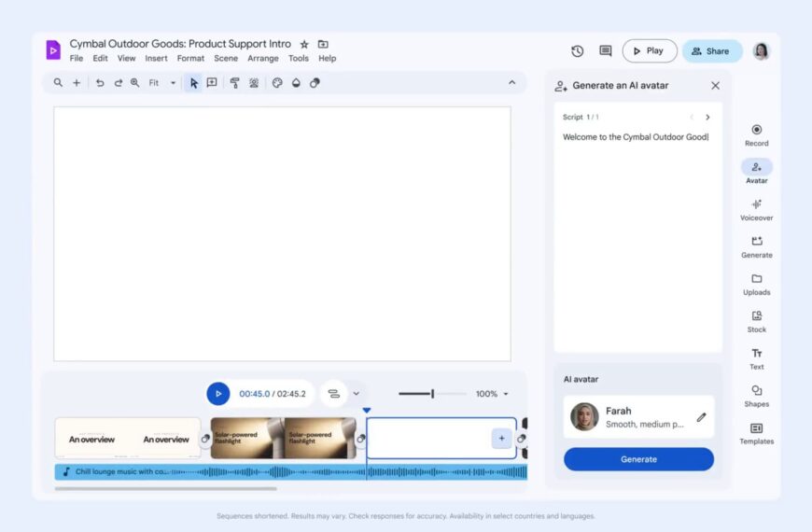
Task: Open the Voiceover sidebar tool
Action: coord(756,209)
